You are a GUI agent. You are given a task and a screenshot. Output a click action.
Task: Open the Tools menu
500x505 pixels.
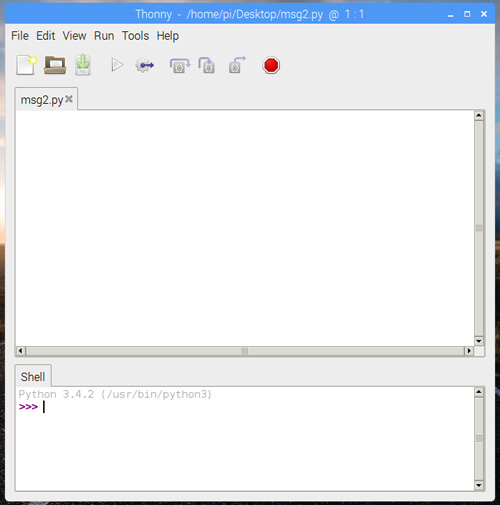(x=135, y=36)
